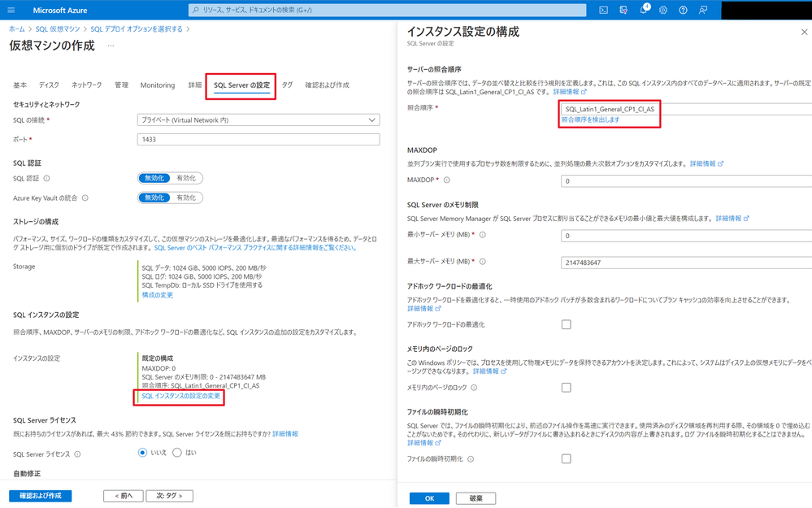The height and width of the screenshot is (508, 812).
Task: Open SQL インスタンスの設定の変更 link
Action: click(180, 396)
